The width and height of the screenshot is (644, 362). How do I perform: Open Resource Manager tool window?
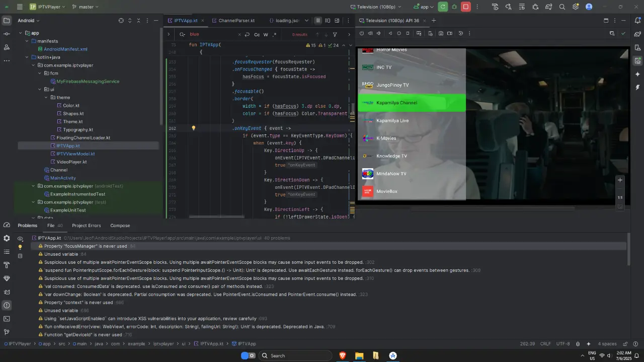[x=7, y=47]
